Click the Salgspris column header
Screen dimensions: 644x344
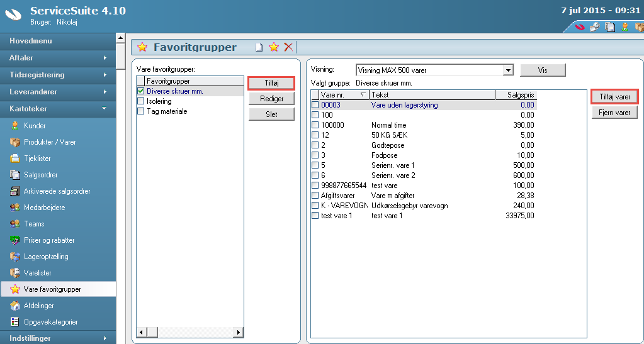tap(516, 95)
